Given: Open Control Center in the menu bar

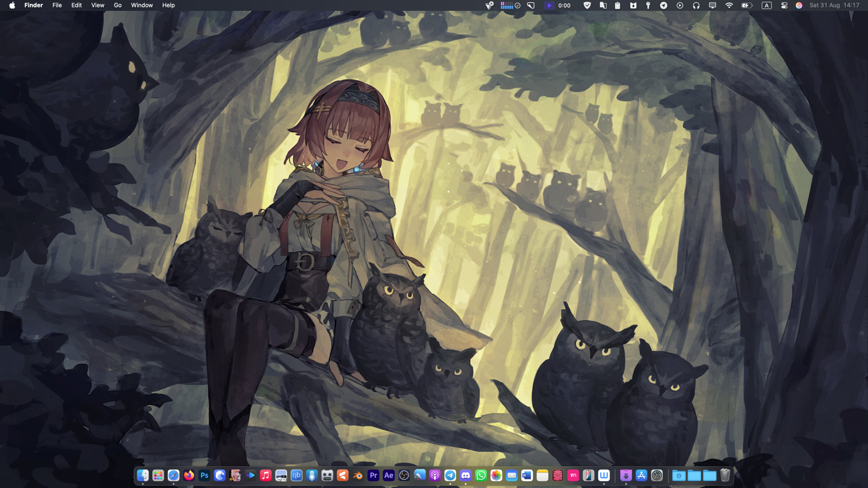Looking at the screenshot, I should 784,6.
